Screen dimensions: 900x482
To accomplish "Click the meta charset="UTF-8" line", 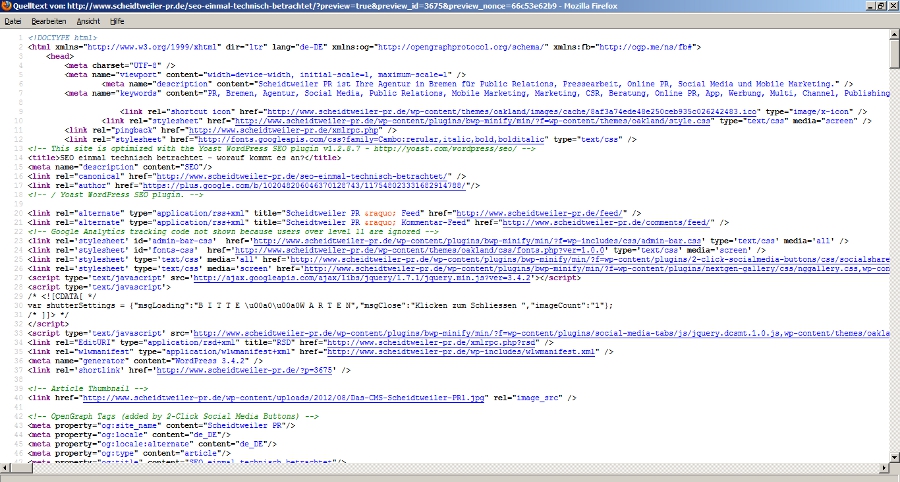I will pyautogui.click(x=120, y=65).
